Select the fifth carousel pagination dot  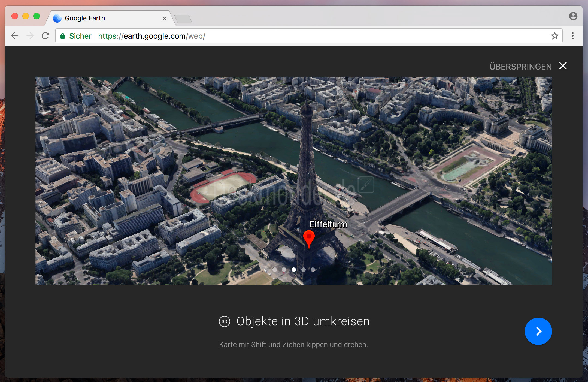click(313, 270)
